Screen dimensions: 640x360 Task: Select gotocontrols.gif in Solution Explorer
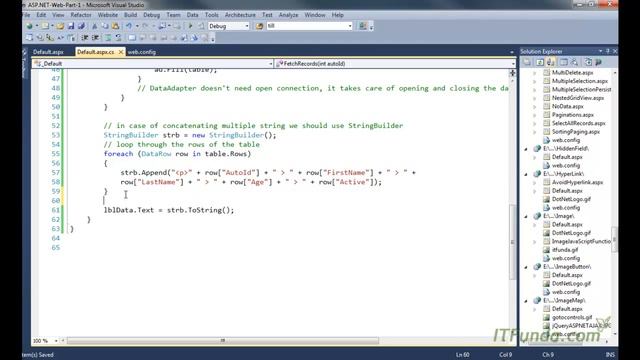click(x=572, y=317)
